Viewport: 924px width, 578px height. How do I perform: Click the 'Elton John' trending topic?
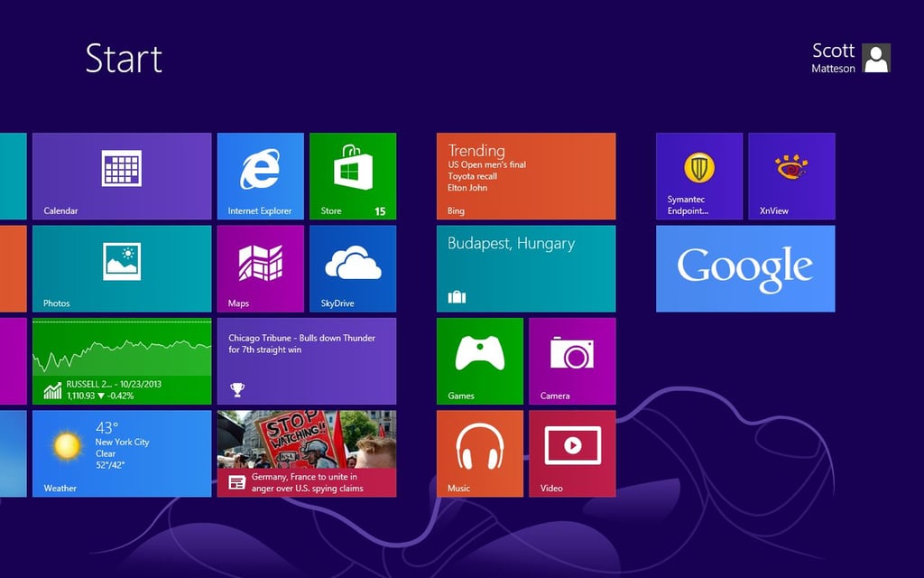pos(467,188)
